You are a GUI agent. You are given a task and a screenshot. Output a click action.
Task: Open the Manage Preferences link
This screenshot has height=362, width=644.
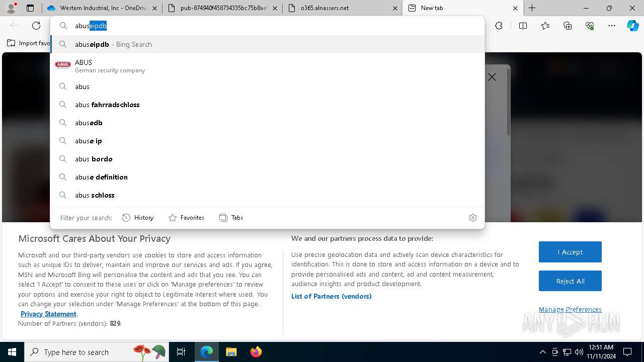[570, 309]
